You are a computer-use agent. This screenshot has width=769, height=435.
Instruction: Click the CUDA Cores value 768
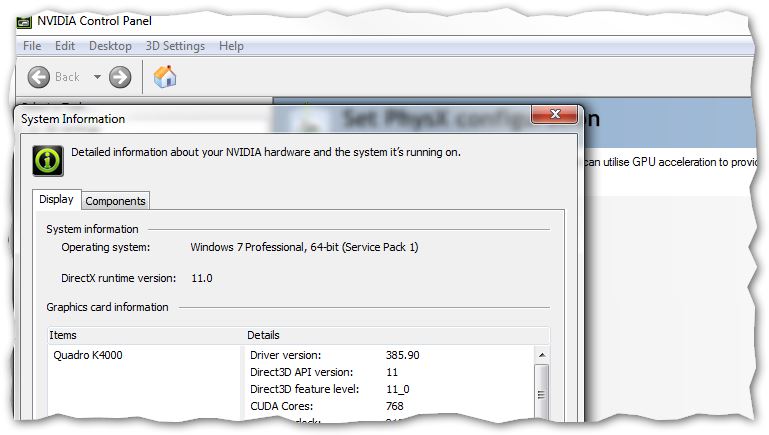click(x=395, y=406)
